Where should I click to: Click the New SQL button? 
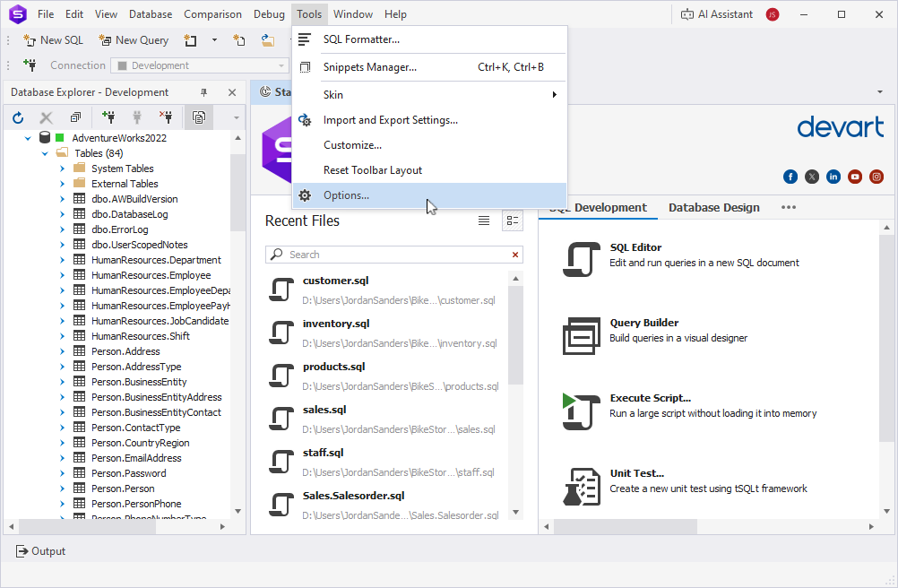(x=53, y=39)
